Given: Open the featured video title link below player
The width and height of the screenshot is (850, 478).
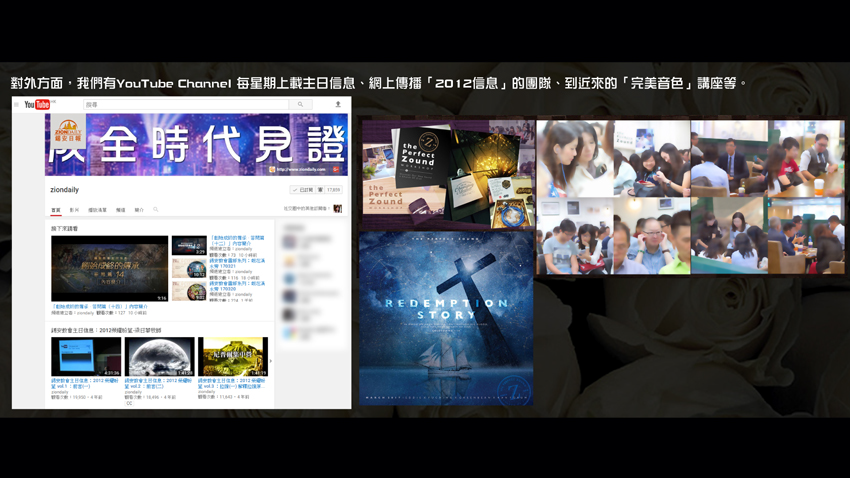Looking at the screenshot, I should pos(99,306).
